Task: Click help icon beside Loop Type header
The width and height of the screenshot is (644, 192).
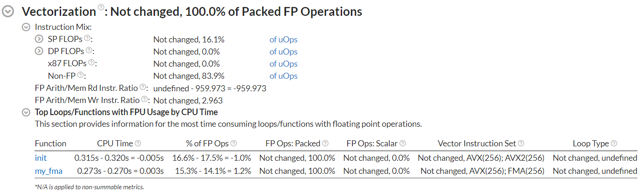Action: click(x=614, y=144)
